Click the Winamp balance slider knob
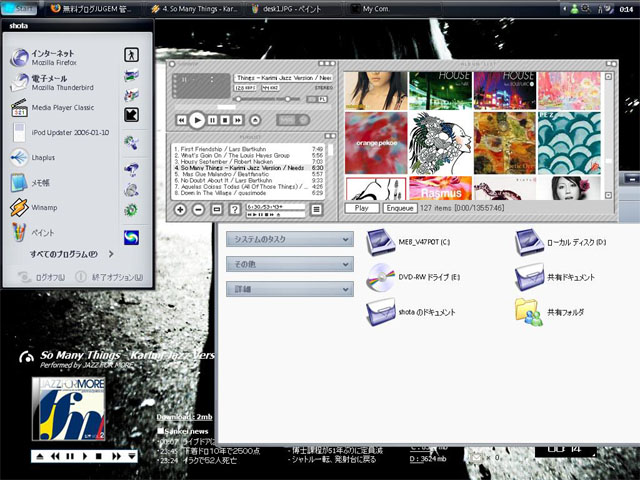640x480 pixels. pos(288,99)
